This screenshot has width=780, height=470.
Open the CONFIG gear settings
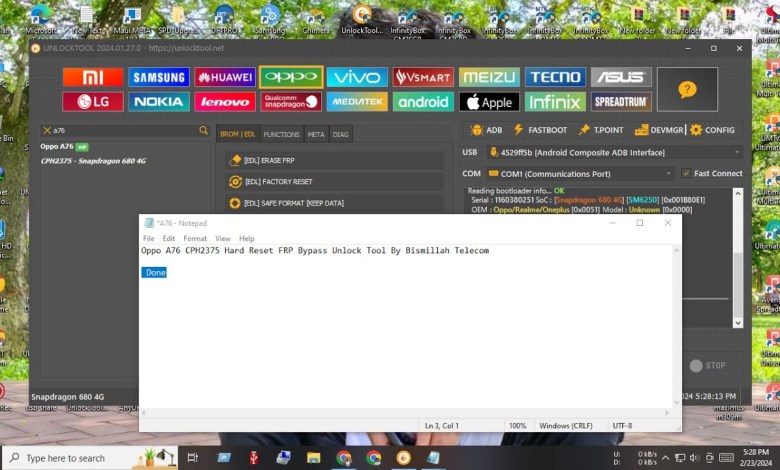click(x=712, y=130)
